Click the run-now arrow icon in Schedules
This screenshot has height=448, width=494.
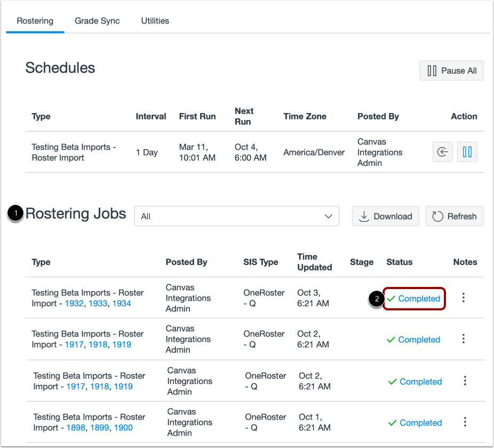tap(442, 152)
